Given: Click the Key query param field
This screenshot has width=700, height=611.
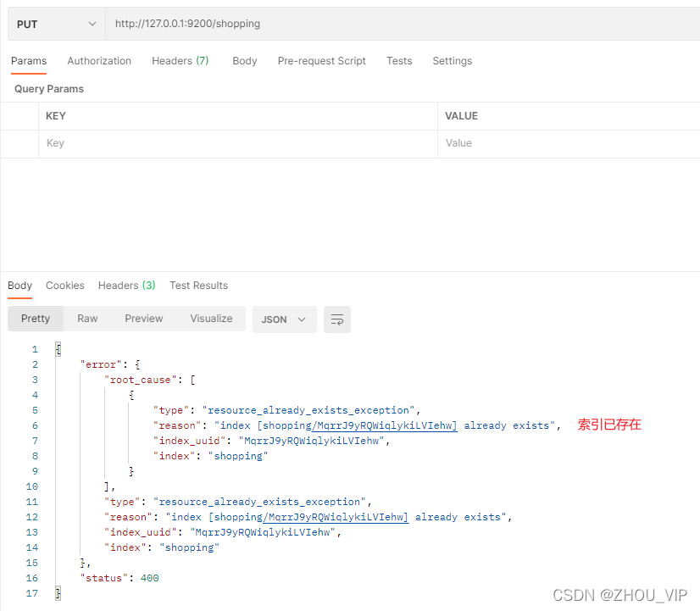Looking at the screenshot, I should [x=238, y=143].
